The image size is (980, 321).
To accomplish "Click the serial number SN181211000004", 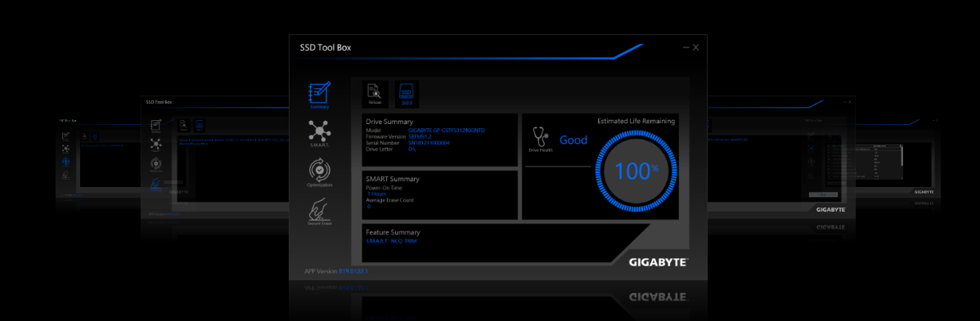I will [x=429, y=142].
